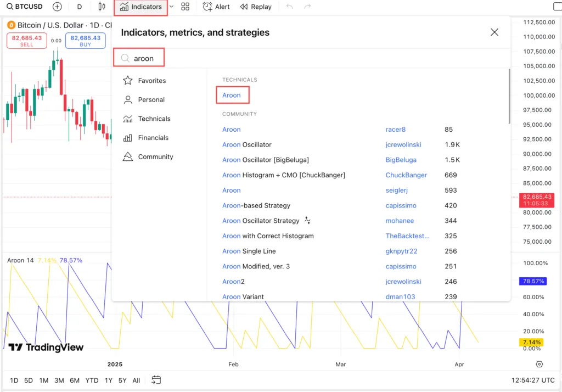This screenshot has height=392, width=562.
Task: Open author BigBeluga profile
Action: [x=401, y=160]
